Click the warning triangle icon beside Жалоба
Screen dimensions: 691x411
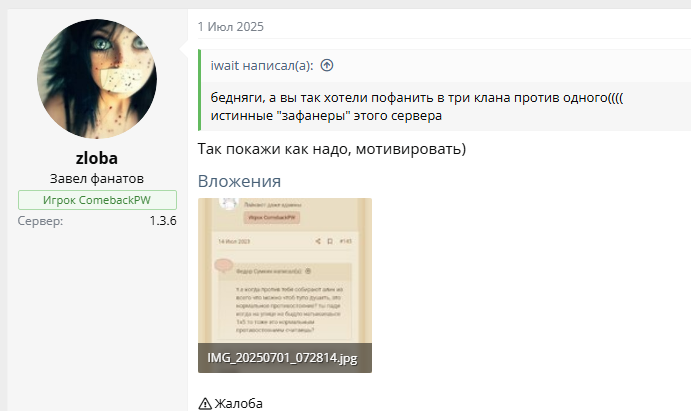205,403
